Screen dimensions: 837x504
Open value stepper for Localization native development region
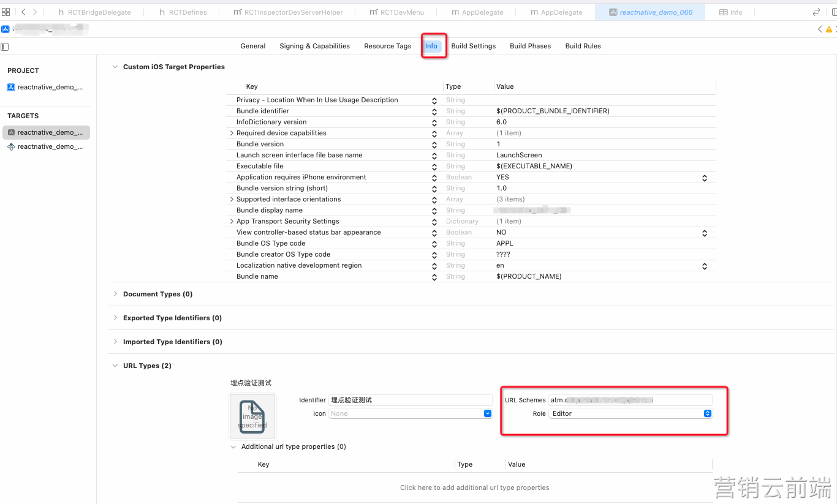[705, 266]
